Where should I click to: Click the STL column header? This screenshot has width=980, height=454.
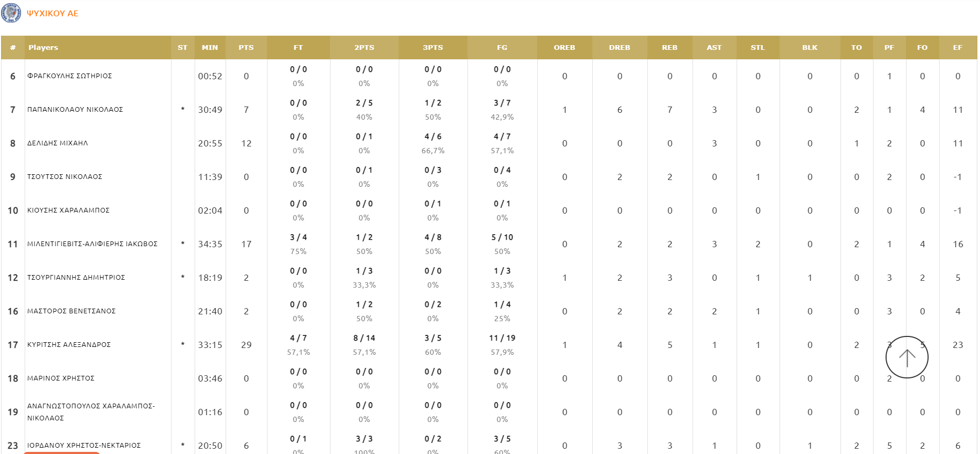[758, 47]
